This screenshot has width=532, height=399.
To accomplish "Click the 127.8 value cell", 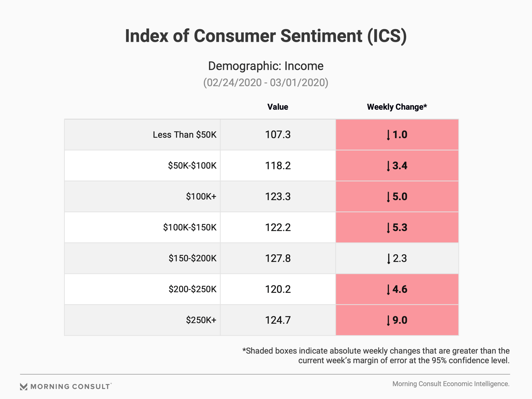I will (x=278, y=258).
